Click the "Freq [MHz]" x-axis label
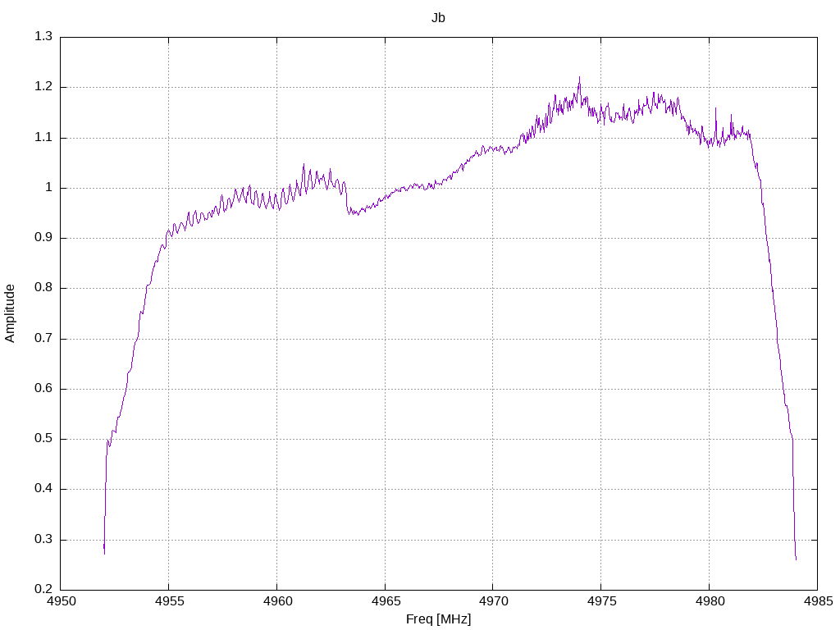 click(438, 619)
